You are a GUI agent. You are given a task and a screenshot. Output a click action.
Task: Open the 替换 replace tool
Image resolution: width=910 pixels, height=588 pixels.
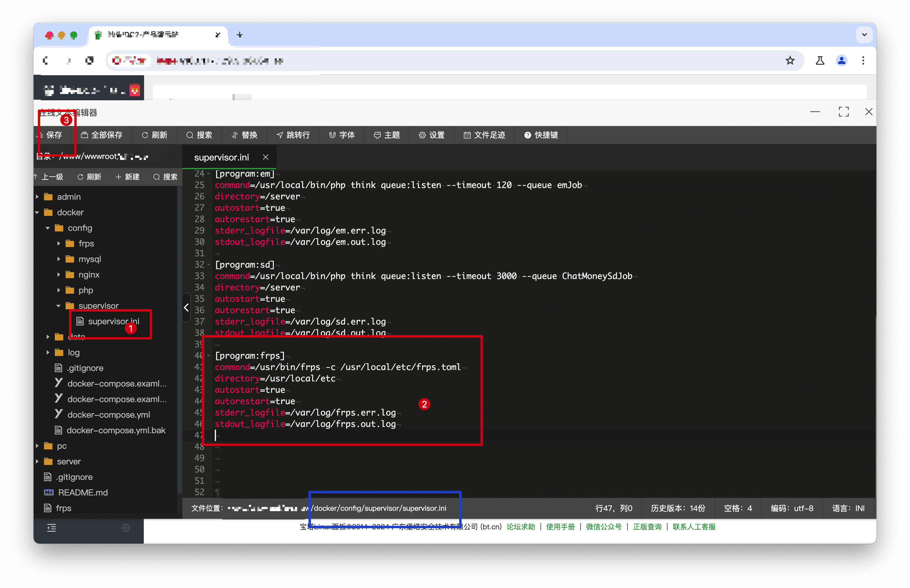click(x=244, y=135)
